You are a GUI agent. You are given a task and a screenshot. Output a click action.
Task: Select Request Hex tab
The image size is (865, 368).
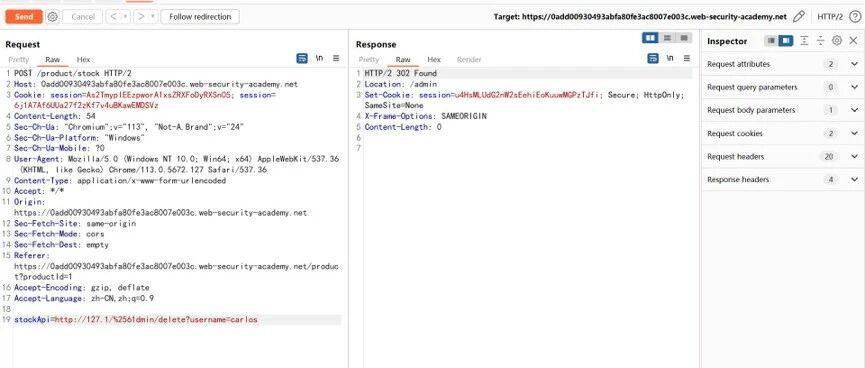(x=83, y=60)
